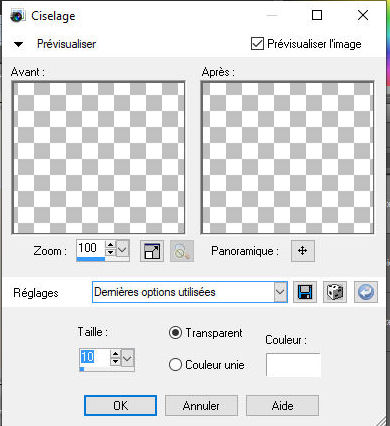Viewport: 390px width, 426px height.
Task: Click the Couleur color swatch
Action: [x=293, y=365]
